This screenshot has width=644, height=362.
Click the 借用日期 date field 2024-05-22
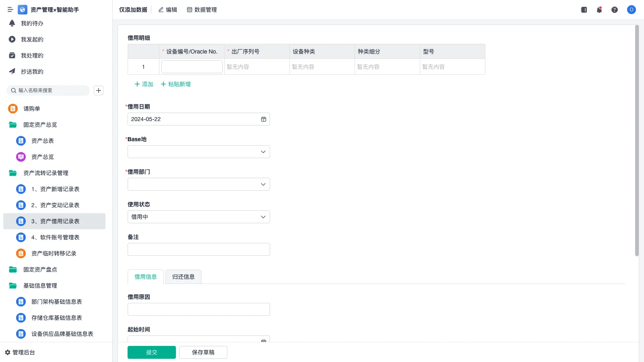(x=199, y=119)
